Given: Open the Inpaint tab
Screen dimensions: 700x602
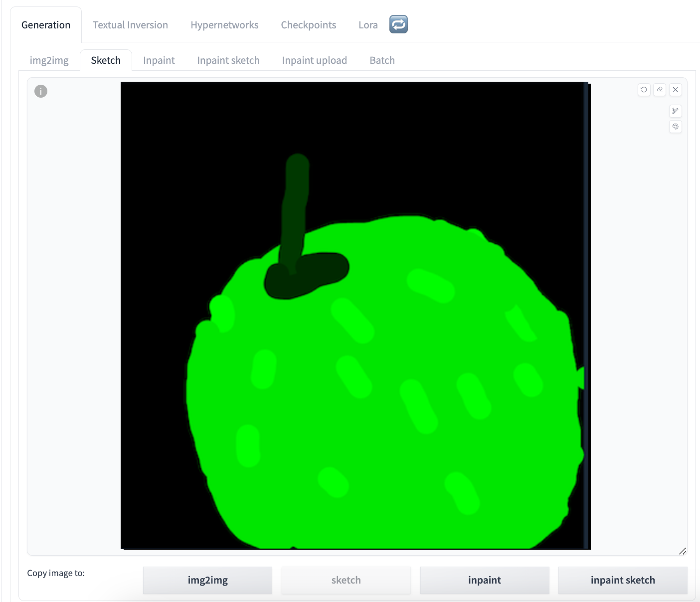Looking at the screenshot, I should 159,60.
